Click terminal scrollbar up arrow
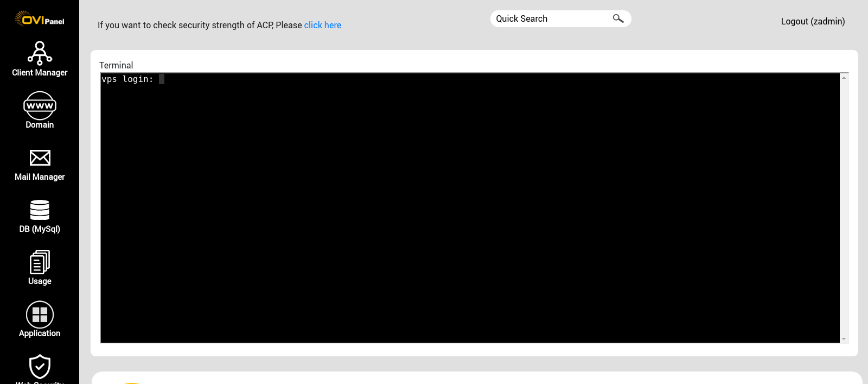The image size is (868, 384). point(844,78)
